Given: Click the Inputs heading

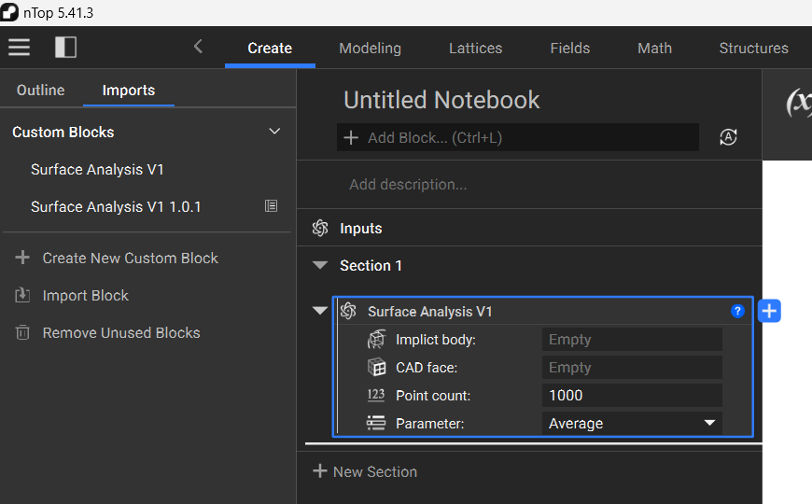Looking at the screenshot, I should tap(361, 229).
